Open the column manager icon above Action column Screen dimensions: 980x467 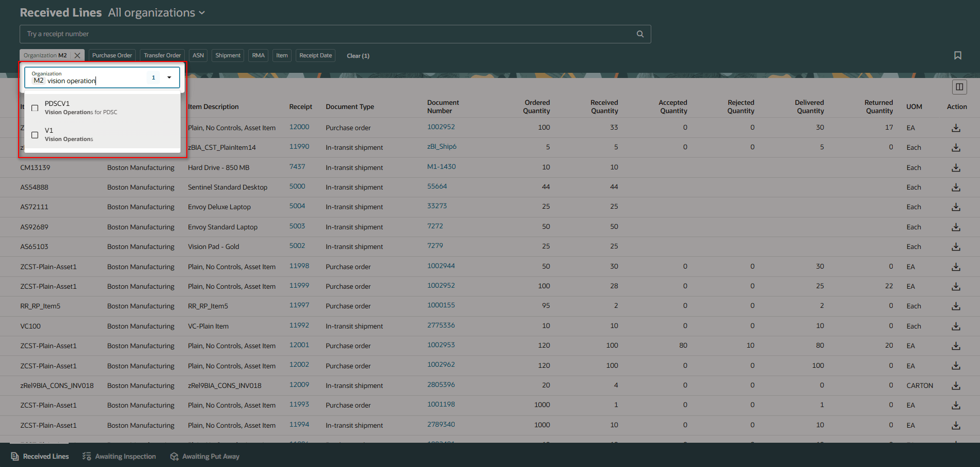click(x=959, y=87)
